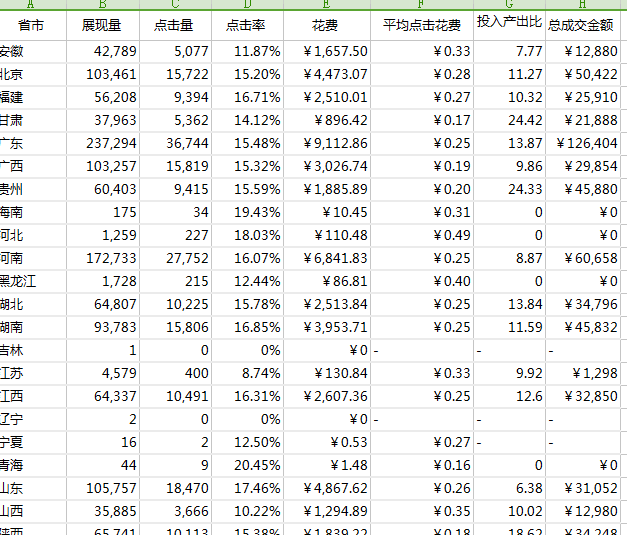Click the 湖南 province cell
Screen dimensions: 627x535
[33, 327]
